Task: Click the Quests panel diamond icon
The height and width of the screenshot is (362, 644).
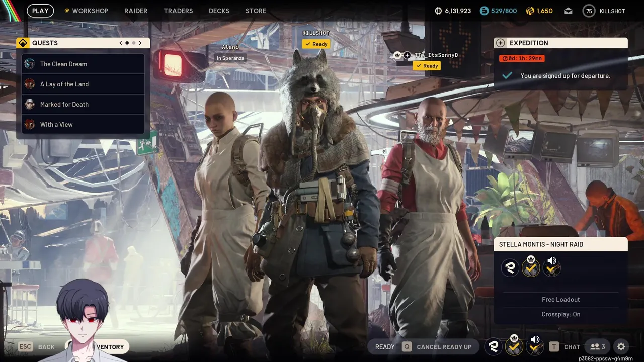Action: click(22, 43)
